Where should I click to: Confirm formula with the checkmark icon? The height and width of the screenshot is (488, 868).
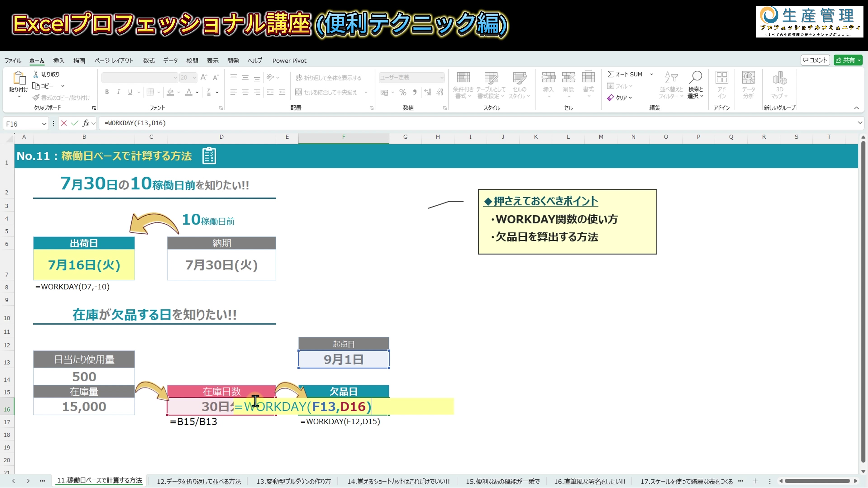75,123
